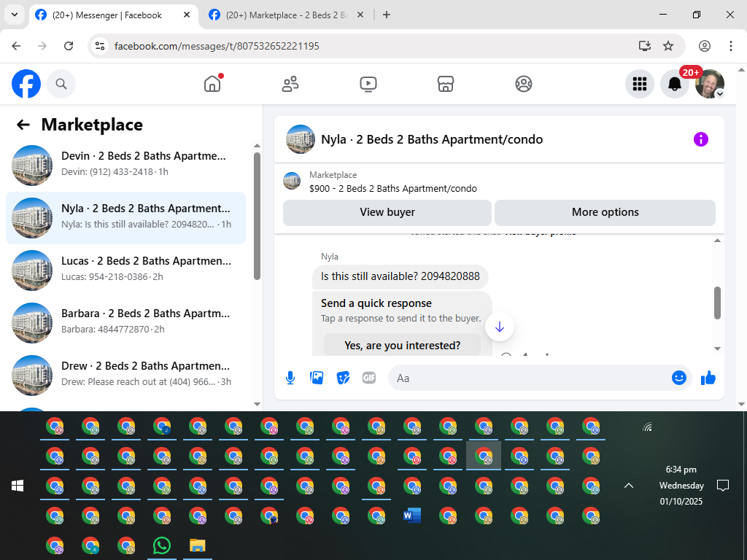Open the network wifi tray icon
Screen dimensions: 747x560
click(647, 427)
